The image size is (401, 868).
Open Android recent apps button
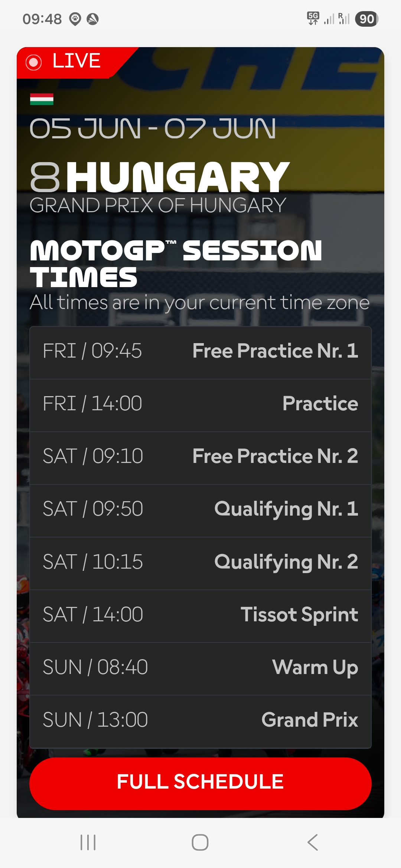(x=88, y=842)
